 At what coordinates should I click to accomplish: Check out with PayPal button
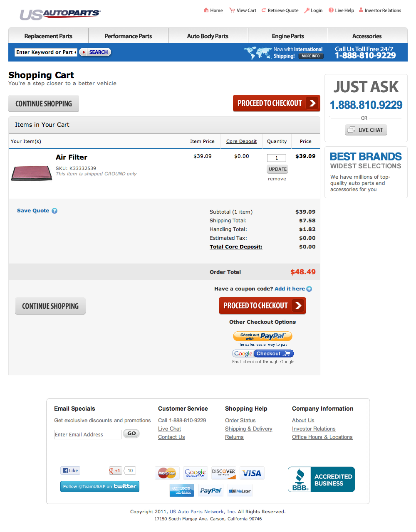262,336
